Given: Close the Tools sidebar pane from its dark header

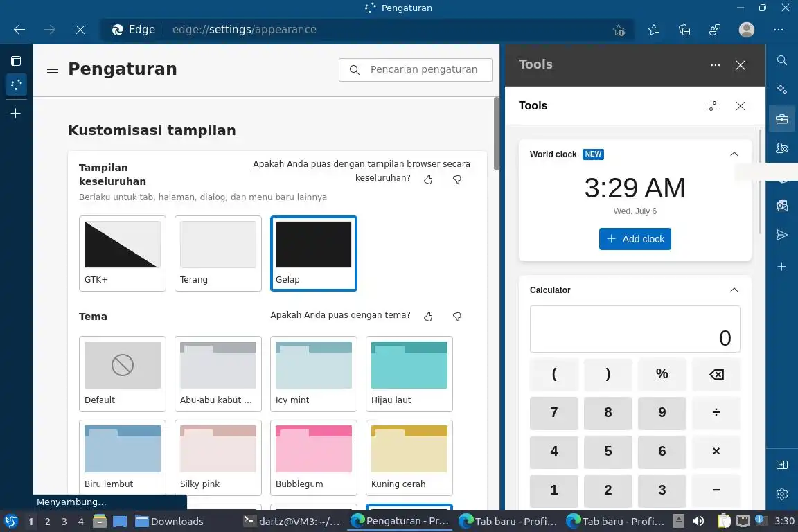Looking at the screenshot, I should (x=741, y=65).
